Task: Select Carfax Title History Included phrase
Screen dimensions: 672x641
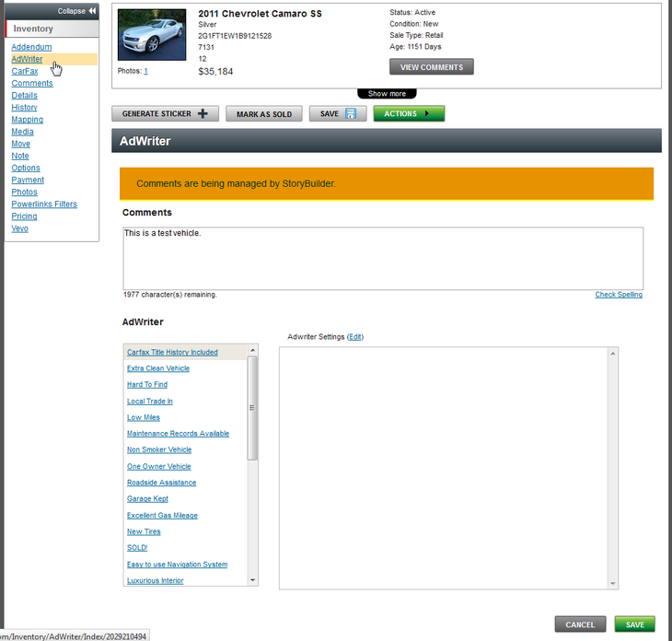Action: click(x=172, y=352)
